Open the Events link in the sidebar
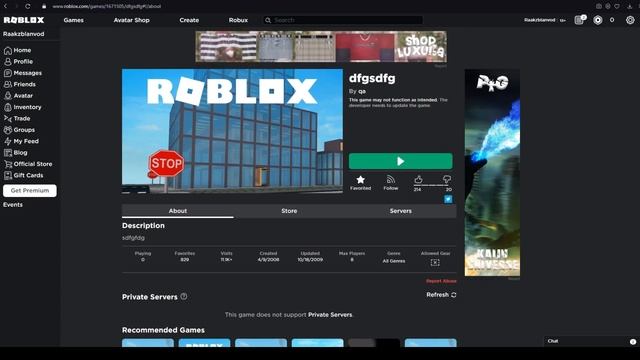 click(13, 205)
